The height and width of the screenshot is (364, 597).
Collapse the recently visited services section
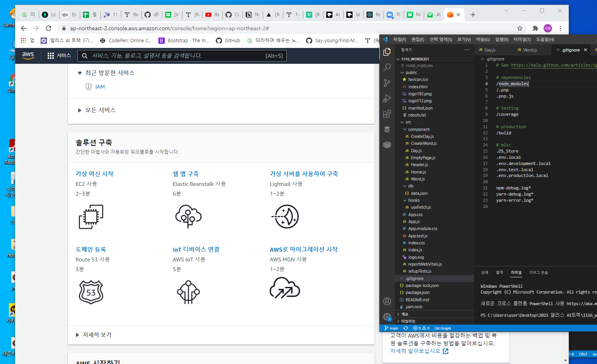(x=79, y=73)
